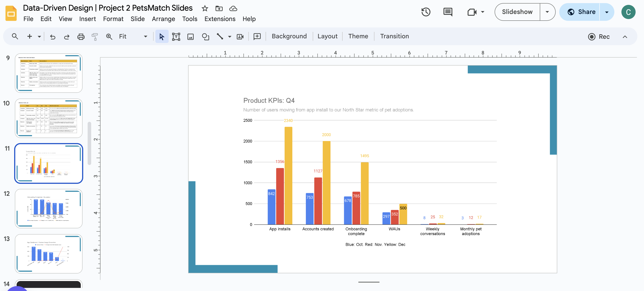Click the Theme tab button
The width and height of the screenshot is (644, 291).
[x=358, y=36]
